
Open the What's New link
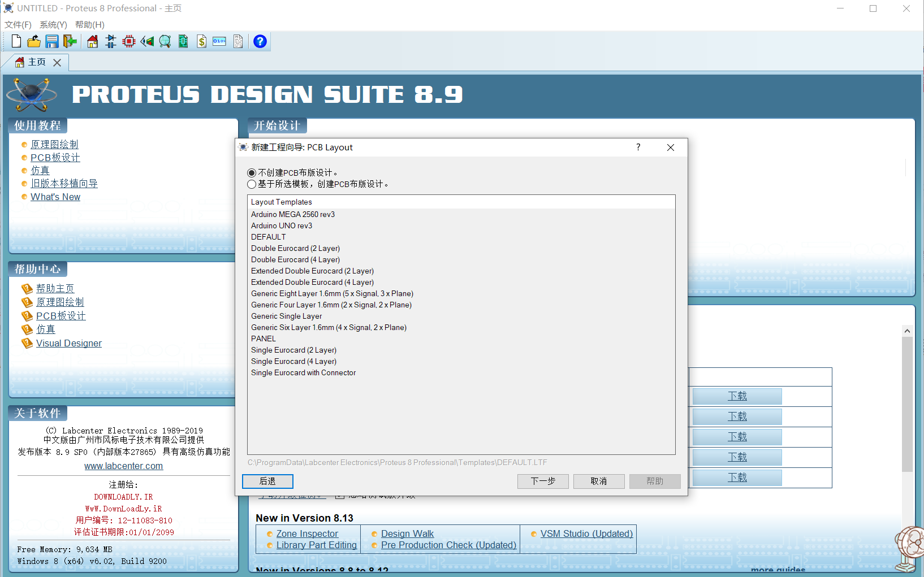[x=55, y=197]
